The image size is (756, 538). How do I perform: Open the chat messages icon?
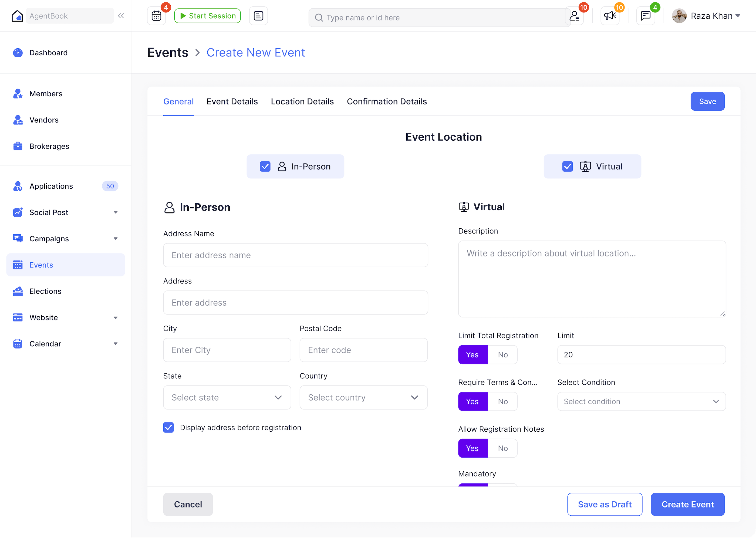pos(645,16)
